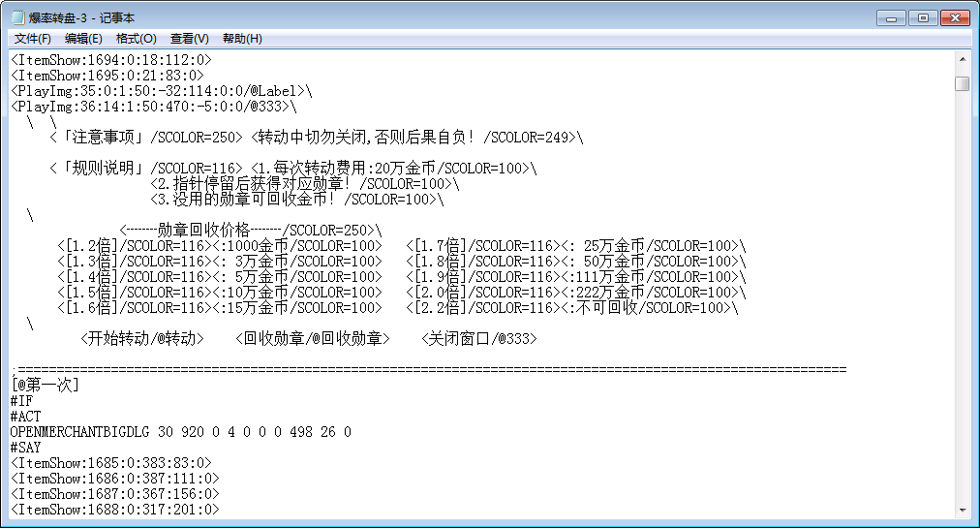Click the Notepad icon in the title bar

tap(18, 17)
